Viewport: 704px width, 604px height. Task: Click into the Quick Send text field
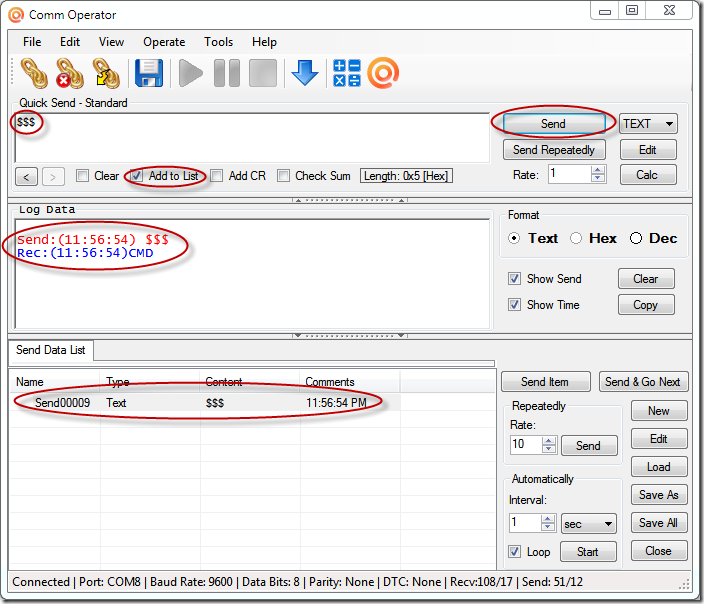click(252, 137)
